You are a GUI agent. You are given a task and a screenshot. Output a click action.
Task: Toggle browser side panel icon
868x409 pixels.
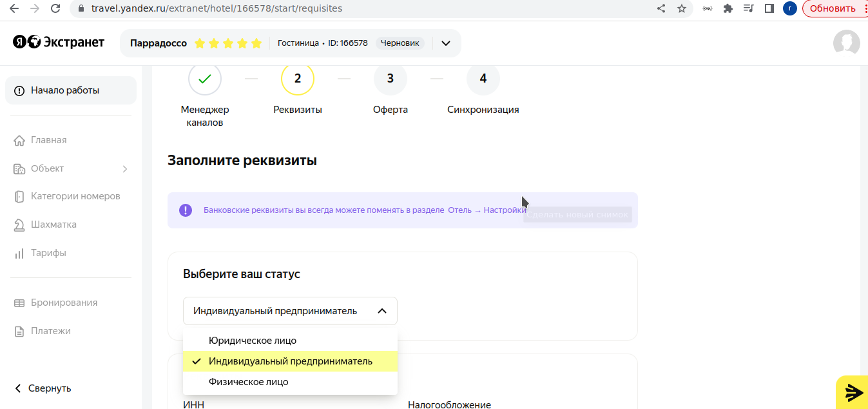coord(769,8)
